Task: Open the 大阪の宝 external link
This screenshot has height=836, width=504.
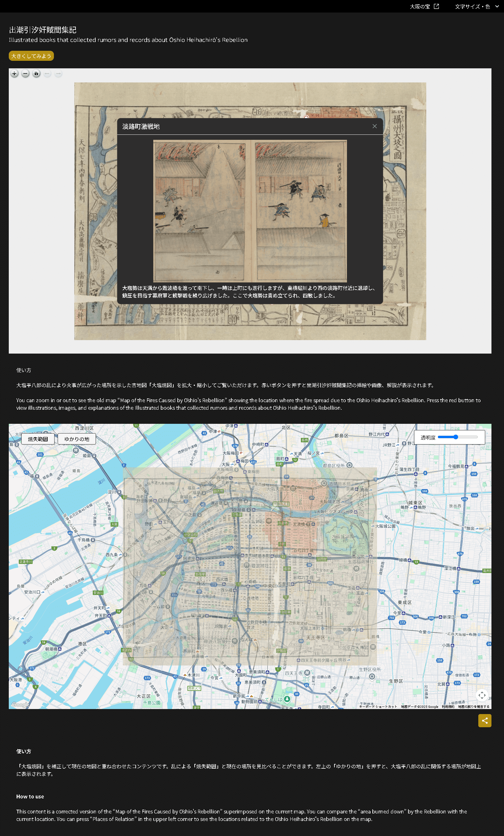Action: (424, 7)
